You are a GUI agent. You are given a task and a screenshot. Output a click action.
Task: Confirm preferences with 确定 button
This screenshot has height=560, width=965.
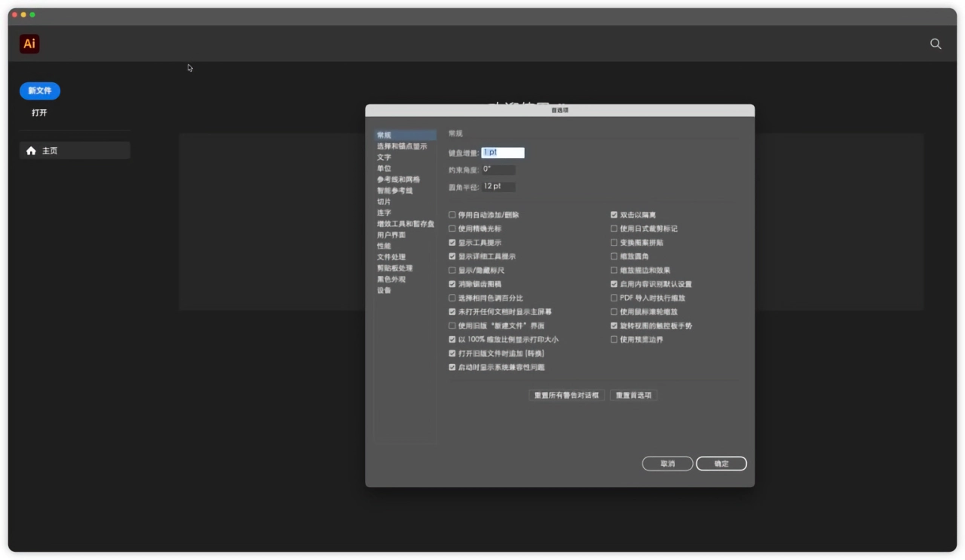[721, 464]
